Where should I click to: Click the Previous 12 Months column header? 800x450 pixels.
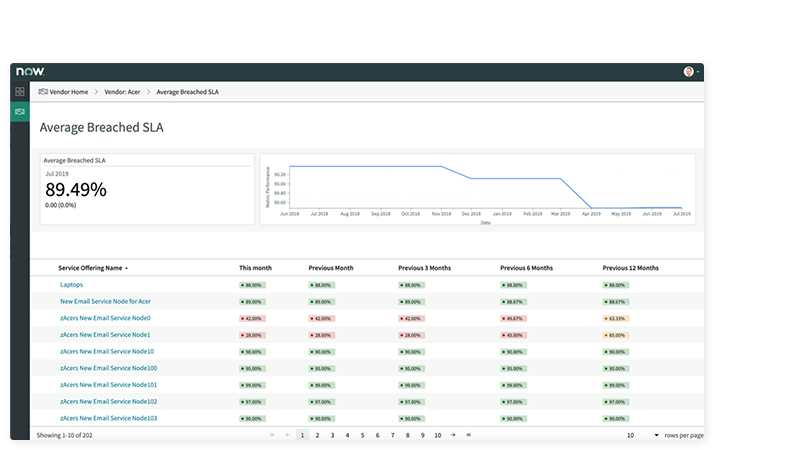[630, 268]
